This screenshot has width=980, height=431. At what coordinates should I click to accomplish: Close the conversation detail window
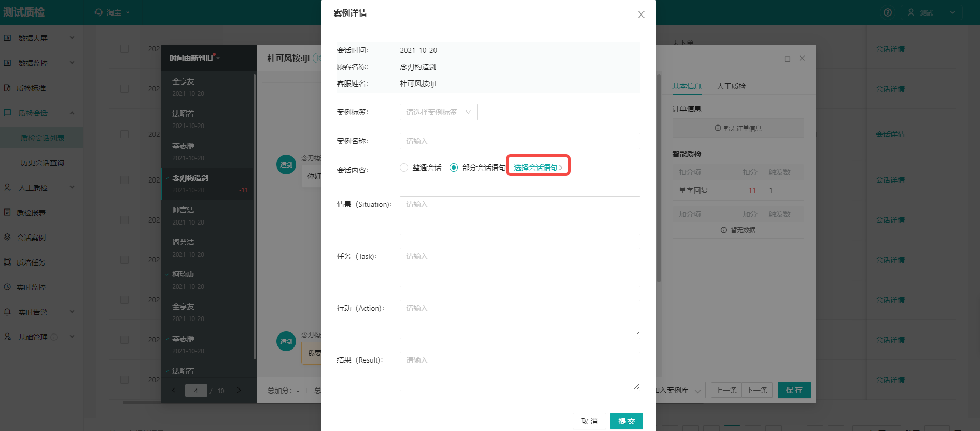coord(802,58)
